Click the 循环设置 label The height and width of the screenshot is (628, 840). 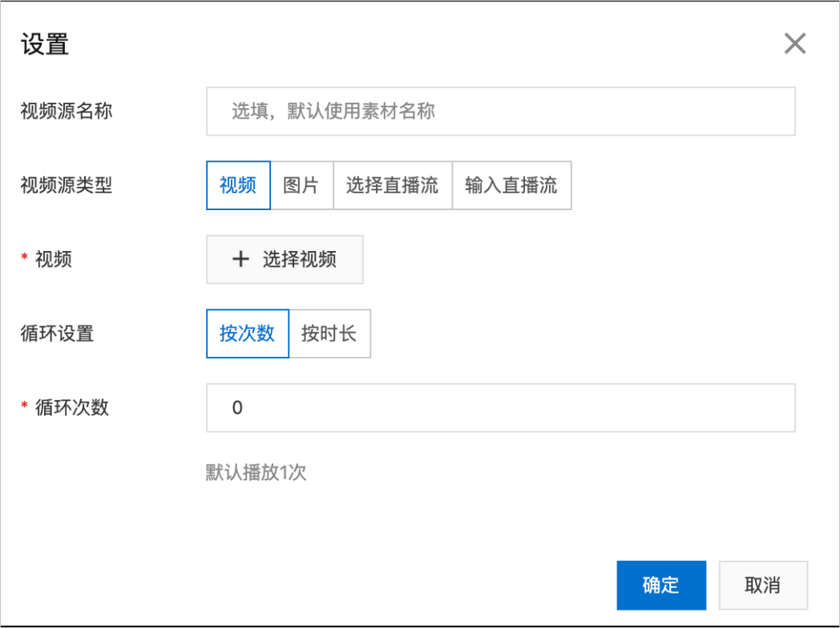pos(59,334)
